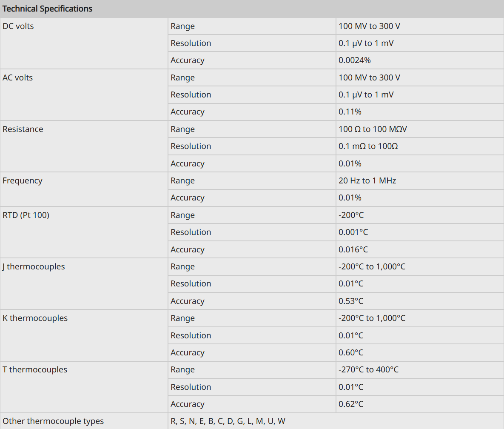Click the T thermocouples range -270°C to 400°C
Screen dimensions: 504x429
(368, 369)
